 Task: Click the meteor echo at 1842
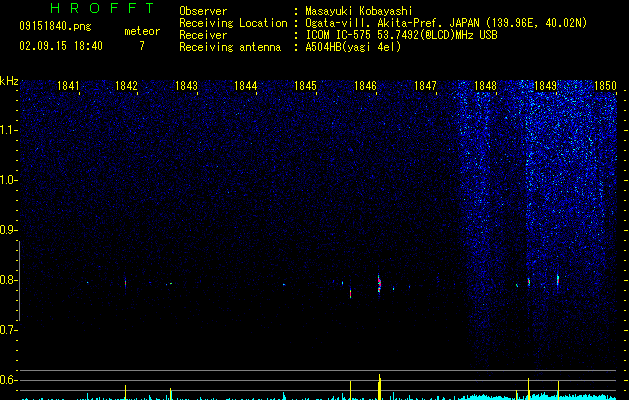(126, 282)
